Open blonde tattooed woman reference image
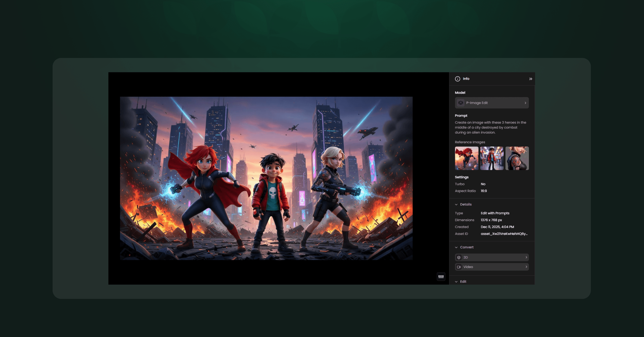Viewport: 644px width, 337px height. [517, 158]
